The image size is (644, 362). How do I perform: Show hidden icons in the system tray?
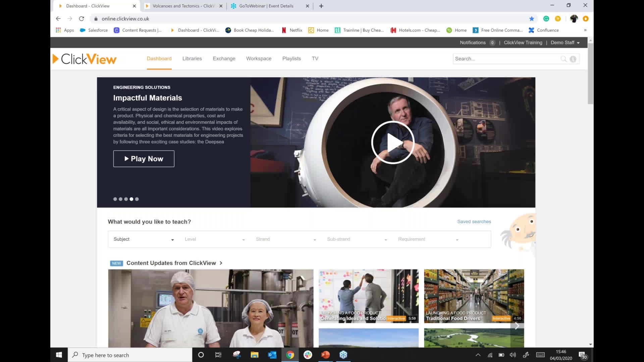(x=478, y=355)
